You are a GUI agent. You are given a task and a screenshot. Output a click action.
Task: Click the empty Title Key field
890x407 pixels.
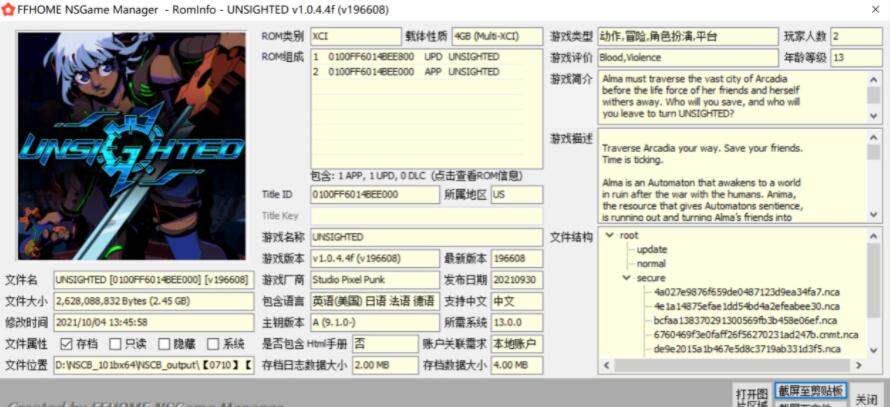426,216
